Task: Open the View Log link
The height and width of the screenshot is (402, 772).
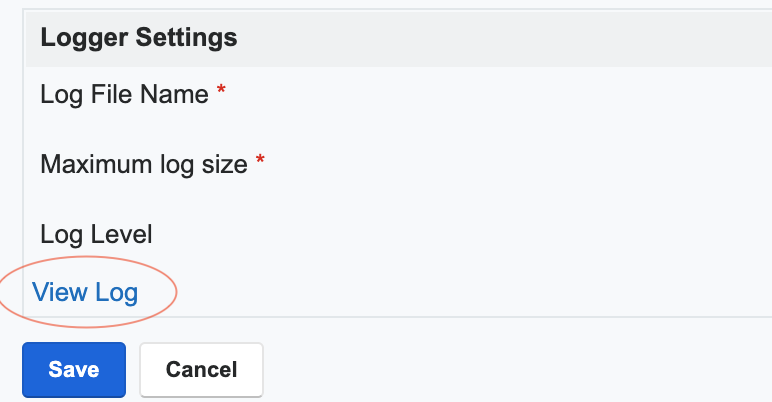Action: point(85,292)
